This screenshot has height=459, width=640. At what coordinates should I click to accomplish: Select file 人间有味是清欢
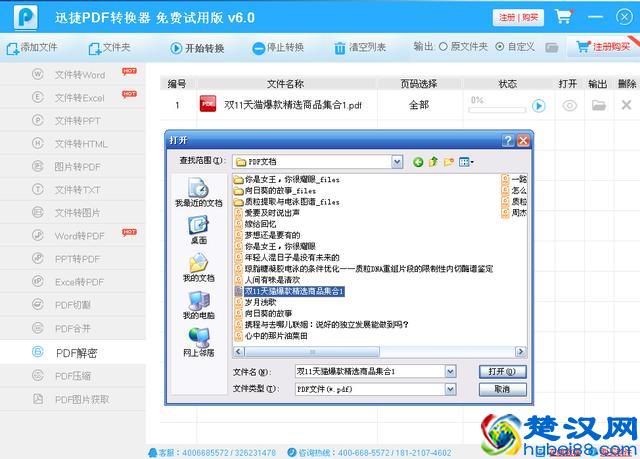(x=268, y=280)
